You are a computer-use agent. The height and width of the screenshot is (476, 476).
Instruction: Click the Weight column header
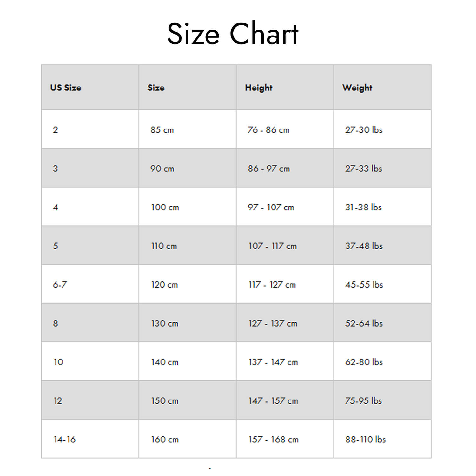pos(382,88)
